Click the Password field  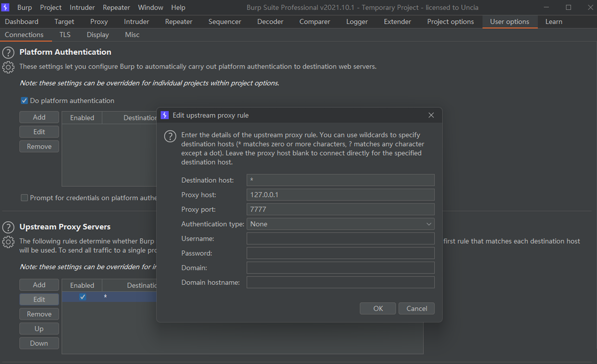[340, 253]
